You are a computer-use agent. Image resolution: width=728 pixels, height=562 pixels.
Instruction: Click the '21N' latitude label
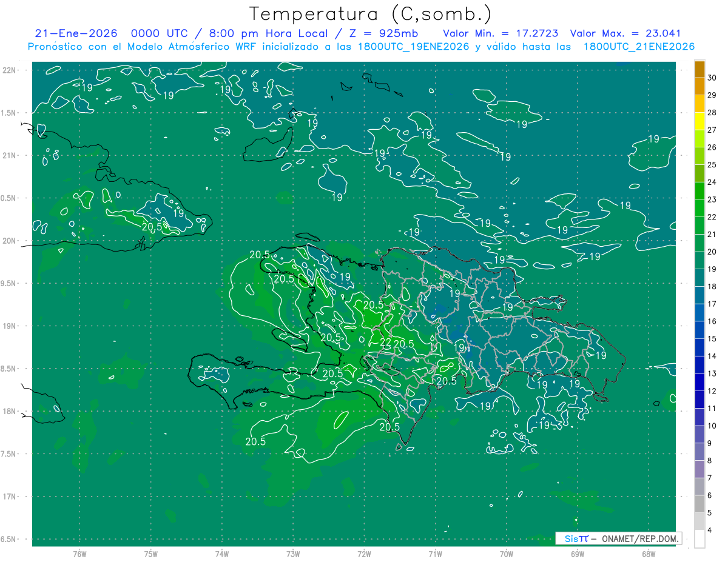10,155
